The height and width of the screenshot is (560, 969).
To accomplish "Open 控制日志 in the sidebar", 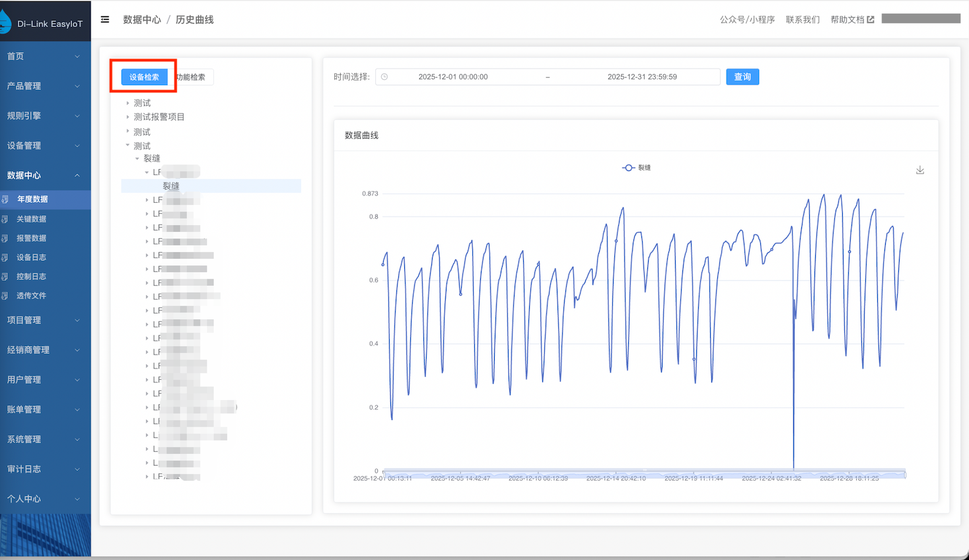I will [31, 277].
